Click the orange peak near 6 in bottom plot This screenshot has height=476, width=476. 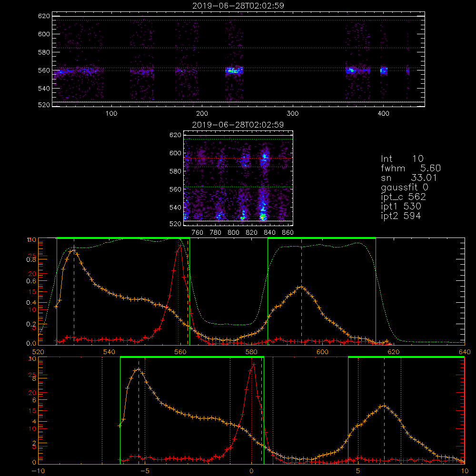384,406
